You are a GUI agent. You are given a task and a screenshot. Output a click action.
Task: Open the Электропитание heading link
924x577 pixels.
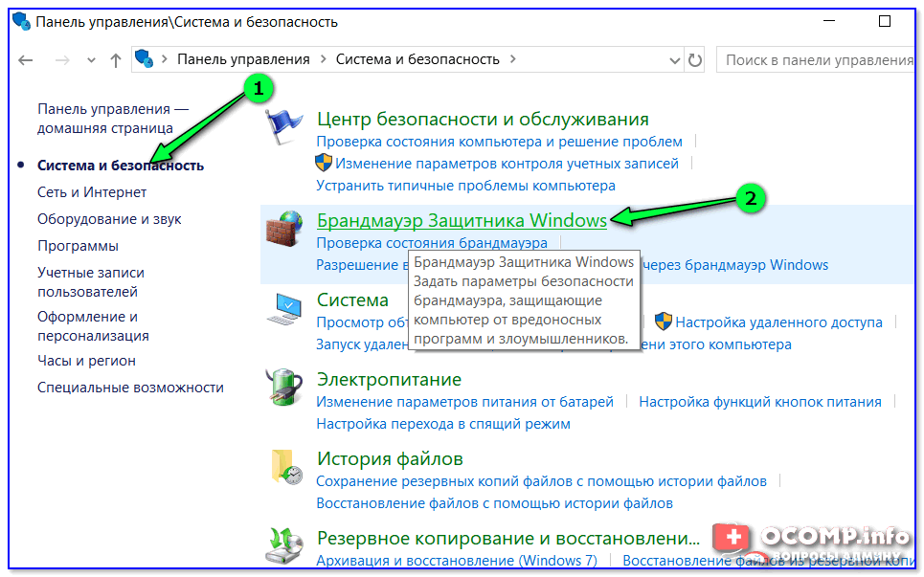pos(389,379)
